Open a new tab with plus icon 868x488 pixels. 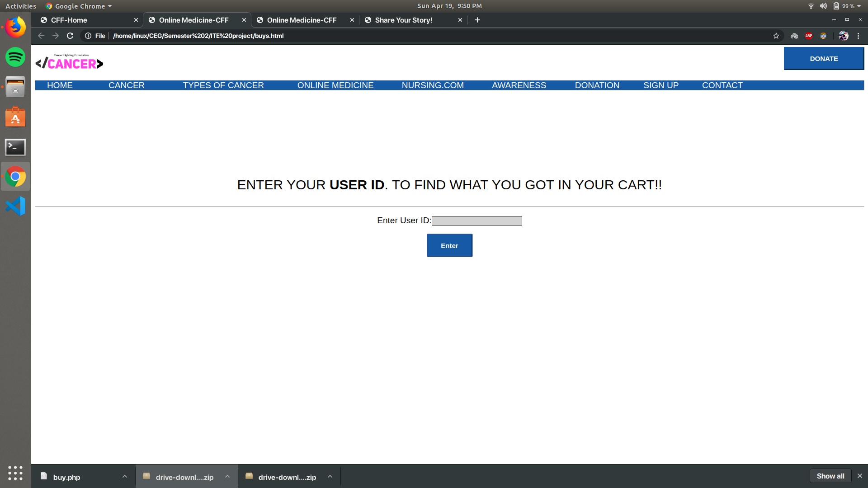click(477, 20)
